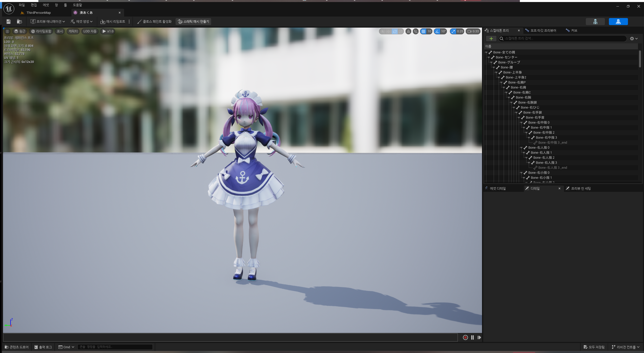
Task: Open Preview Animation (프리뷰 애니메이션) dropdown
Action: tap(48, 22)
